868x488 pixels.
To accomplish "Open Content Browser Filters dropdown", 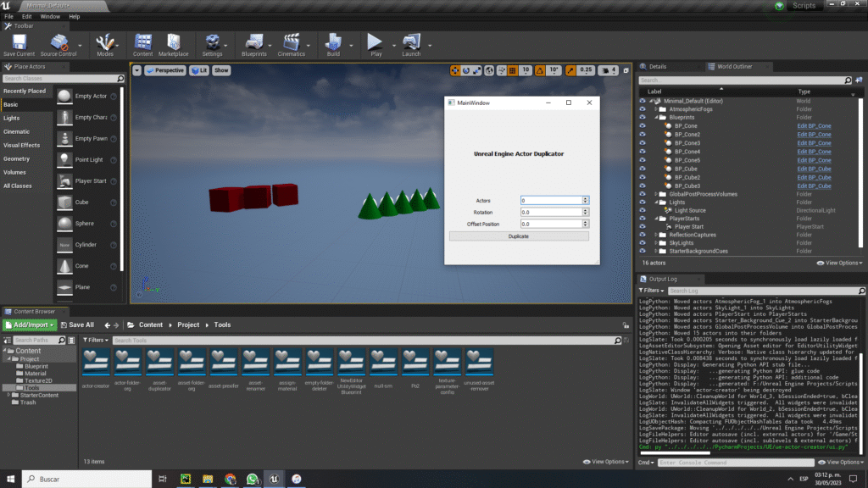I will click(96, 341).
